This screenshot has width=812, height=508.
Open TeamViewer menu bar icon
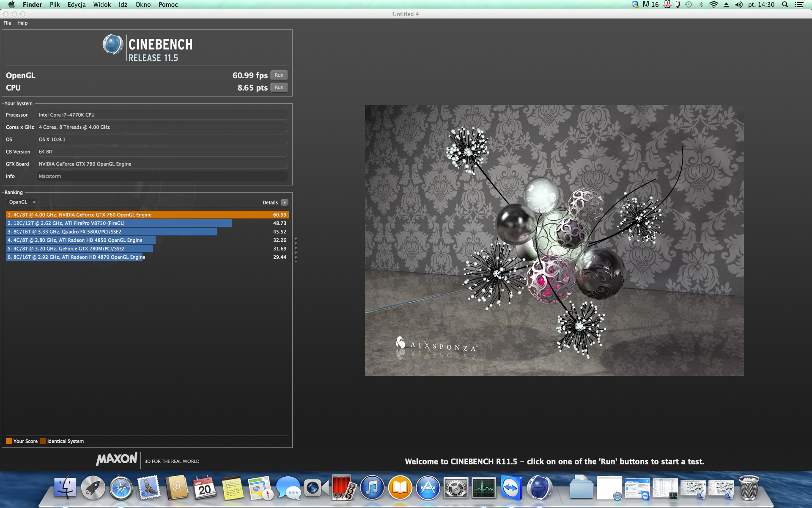(635, 5)
